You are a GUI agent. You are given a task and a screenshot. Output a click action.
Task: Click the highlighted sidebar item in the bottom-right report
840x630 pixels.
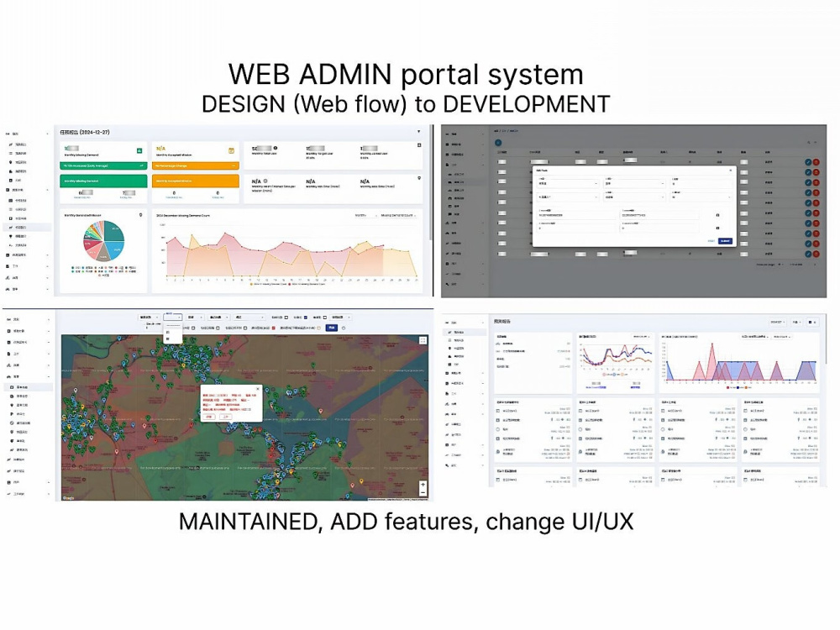tap(464, 332)
